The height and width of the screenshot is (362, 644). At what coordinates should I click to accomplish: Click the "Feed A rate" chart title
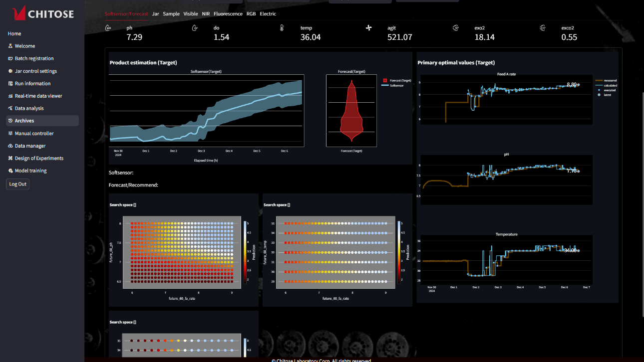tap(506, 74)
